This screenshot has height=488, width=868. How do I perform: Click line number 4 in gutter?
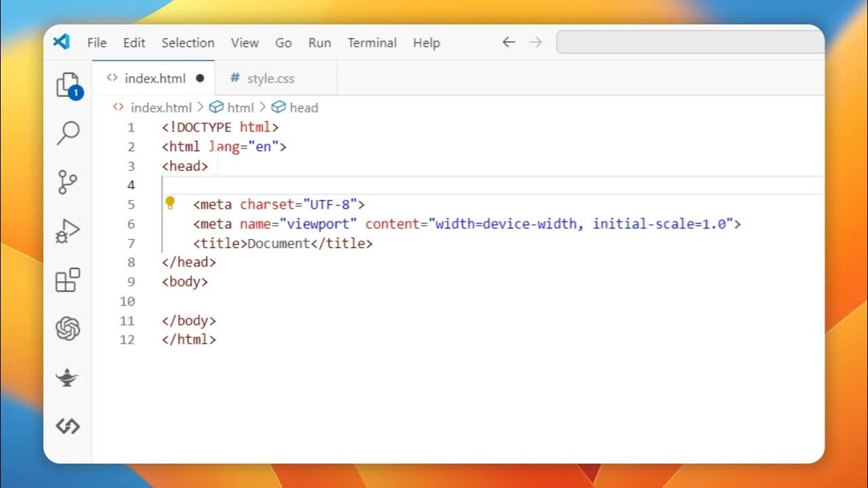(x=131, y=185)
